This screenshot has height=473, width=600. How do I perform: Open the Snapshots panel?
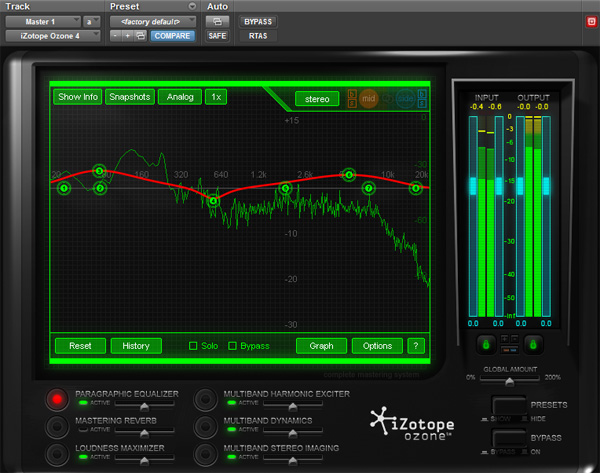coord(130,97)
